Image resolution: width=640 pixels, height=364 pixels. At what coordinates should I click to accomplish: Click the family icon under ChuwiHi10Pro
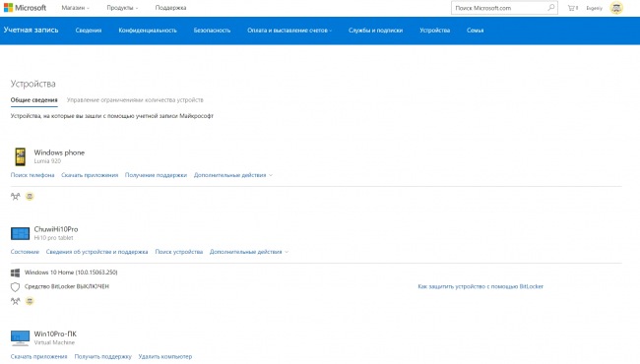pyautogui.click(x=15, y=301)
